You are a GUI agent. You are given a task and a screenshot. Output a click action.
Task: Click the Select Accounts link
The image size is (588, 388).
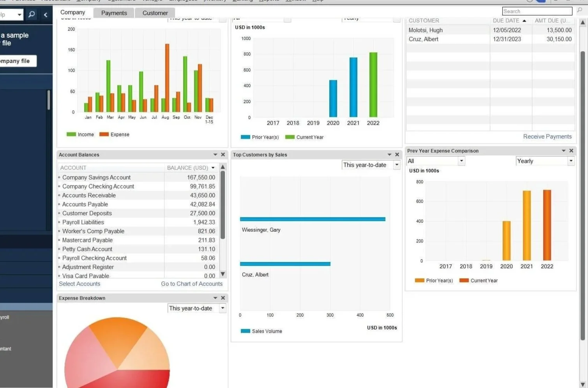click(79, 284)
